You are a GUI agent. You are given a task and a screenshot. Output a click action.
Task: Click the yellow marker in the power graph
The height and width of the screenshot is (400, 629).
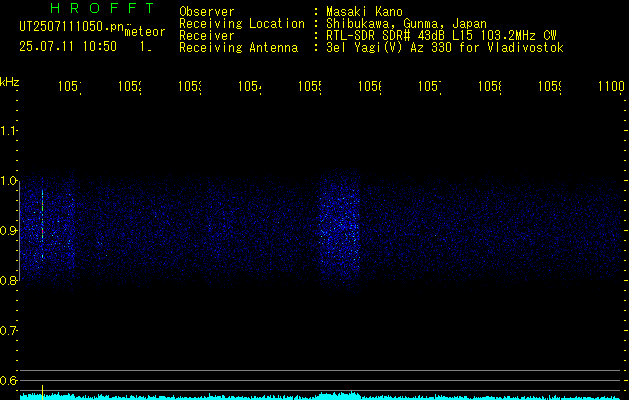tap(42, 392)
